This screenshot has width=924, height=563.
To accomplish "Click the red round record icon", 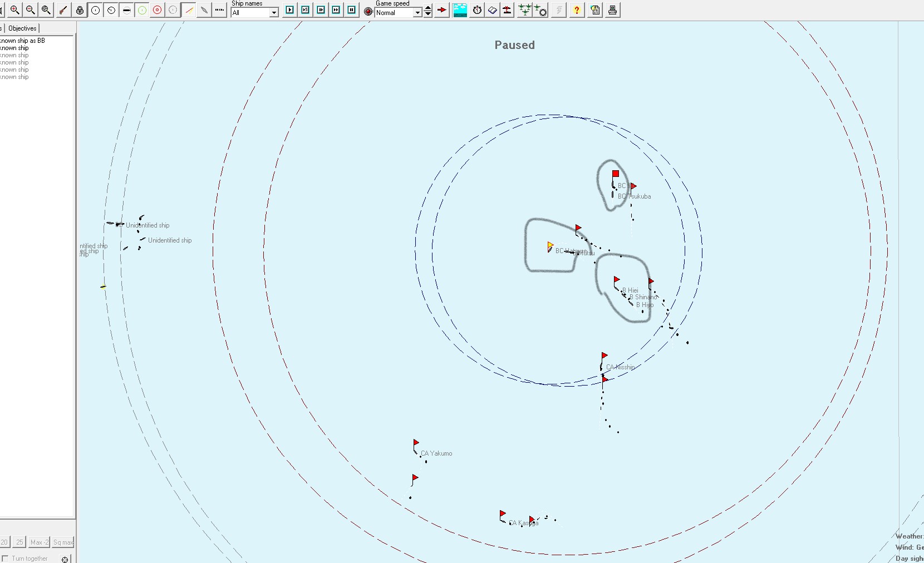I will click(x=368, y=11).
